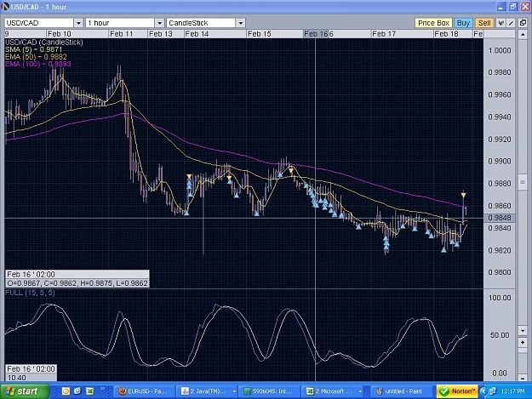Click the first quick launch icon
Image resolution: width=532 pixels, height=399 pixels.
point(66,391)
